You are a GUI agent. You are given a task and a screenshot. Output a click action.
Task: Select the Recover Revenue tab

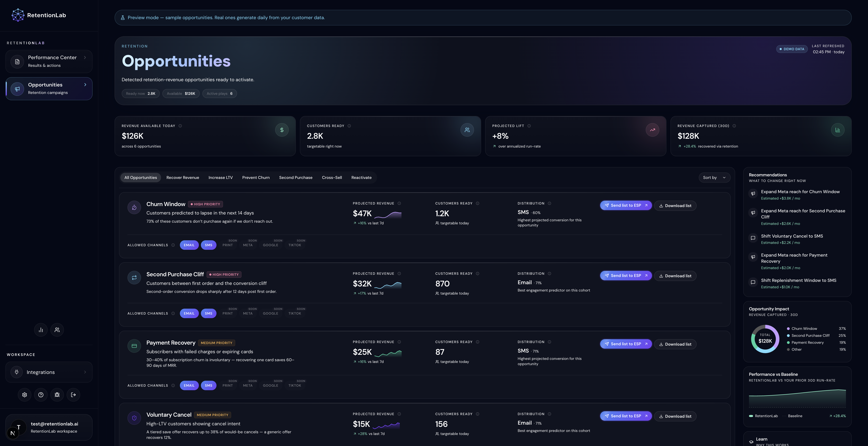click(183, 178)
